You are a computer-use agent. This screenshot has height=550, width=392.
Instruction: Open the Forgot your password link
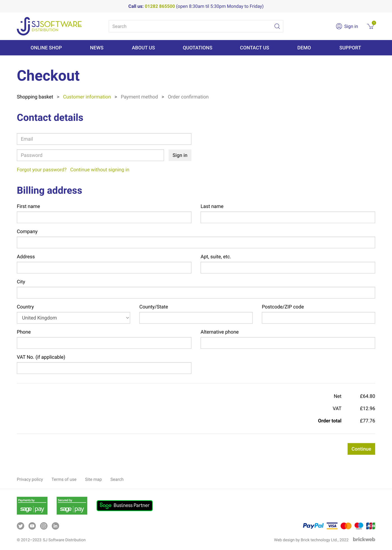click(41, 170)
